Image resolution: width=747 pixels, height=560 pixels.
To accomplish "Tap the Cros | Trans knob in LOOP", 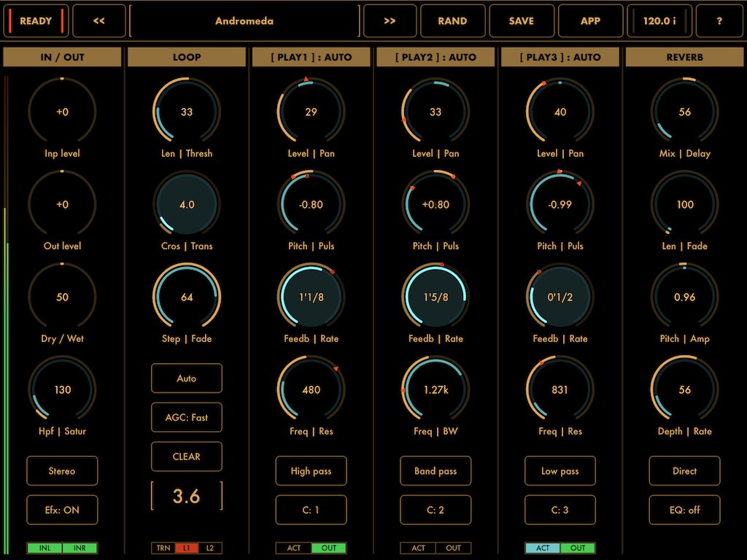I will (x=186, y=205).
